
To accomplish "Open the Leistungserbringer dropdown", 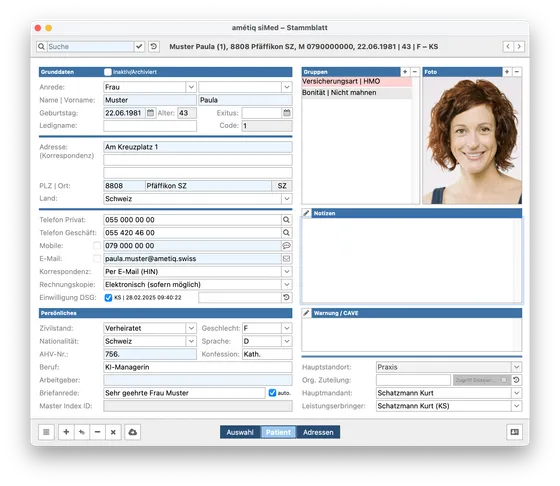I will click(x=517, y=406).
